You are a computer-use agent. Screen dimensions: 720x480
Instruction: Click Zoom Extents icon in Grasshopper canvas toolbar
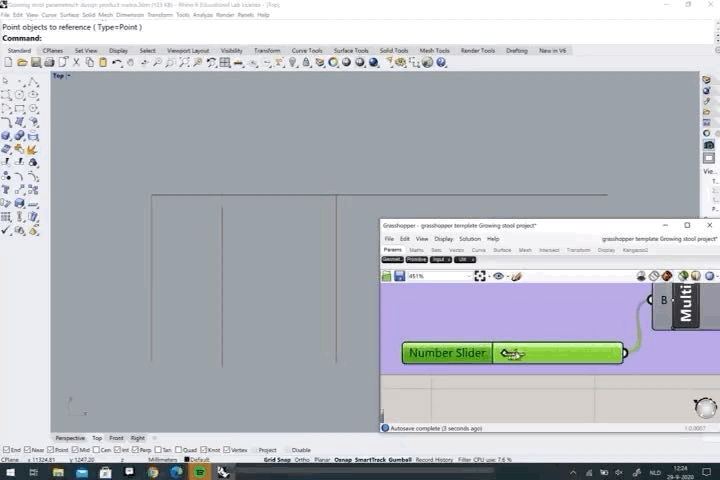click(x=480, y=276)
